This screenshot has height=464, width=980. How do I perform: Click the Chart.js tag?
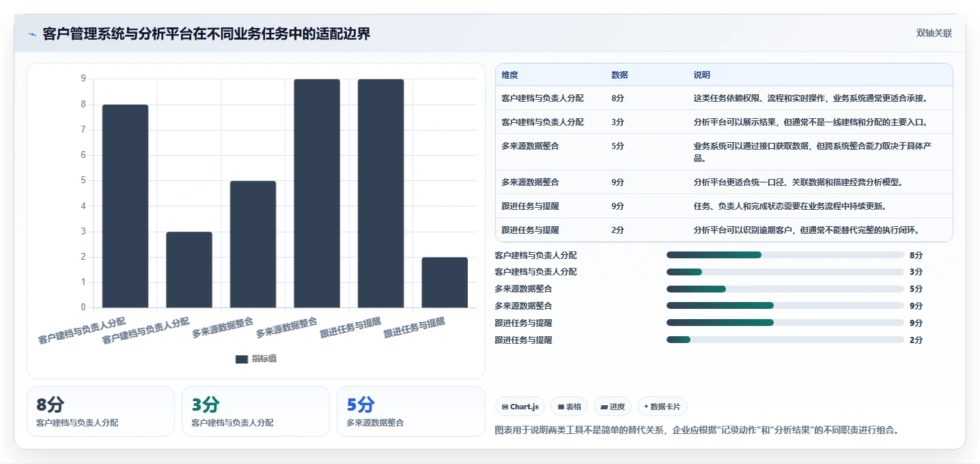520,407
